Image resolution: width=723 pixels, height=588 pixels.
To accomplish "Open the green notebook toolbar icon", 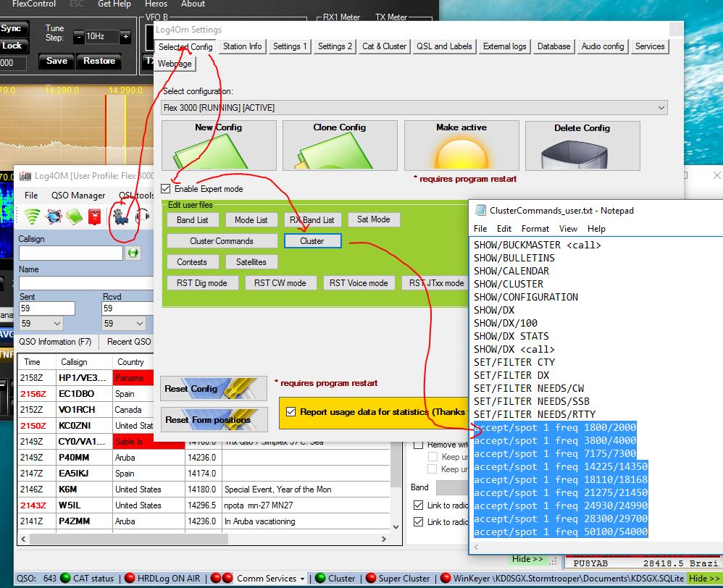I will tap(74, 216).
